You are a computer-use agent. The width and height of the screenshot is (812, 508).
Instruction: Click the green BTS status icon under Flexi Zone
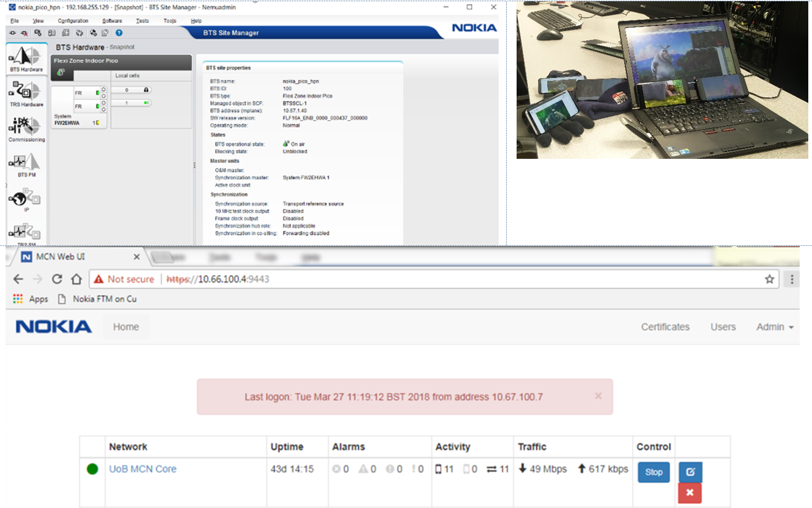pyautogui.click(x=61, y=73)
